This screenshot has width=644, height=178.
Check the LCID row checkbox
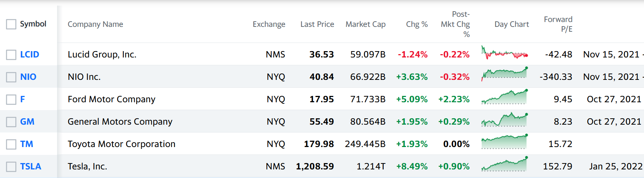click(x=11, y=55)
